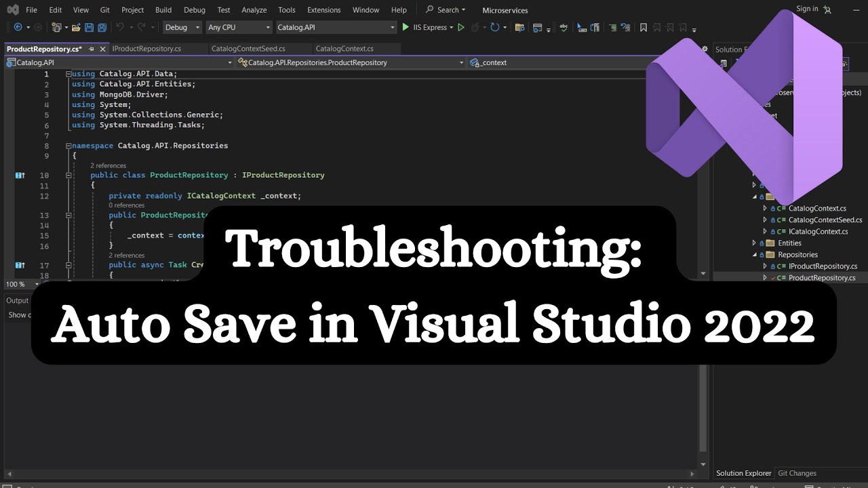The image size is (868, 488).
Task: Click the interface implementation margin icon on line 10
Action: 20,175
